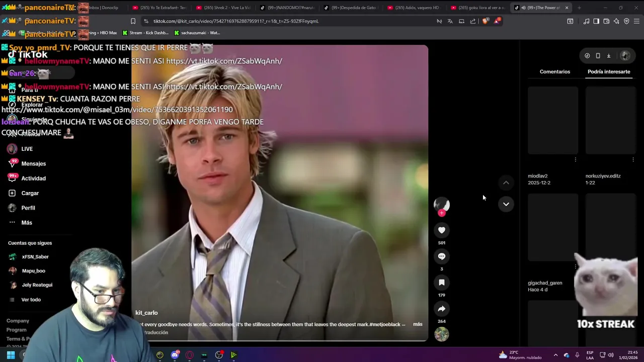Open Cargar in the sidebar
This screenshot has height=362, width=644.
pyautogui.click(x=30, y=193)
